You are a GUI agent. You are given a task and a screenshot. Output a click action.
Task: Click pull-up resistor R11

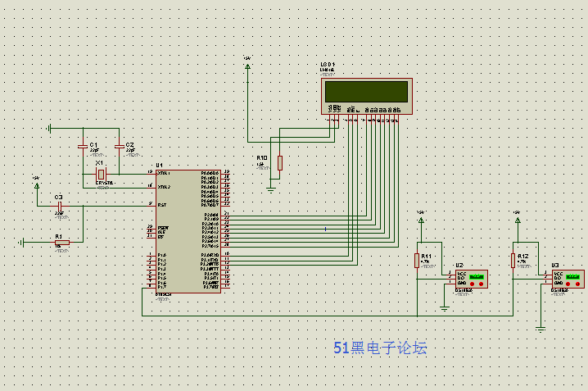coord(417,261)
